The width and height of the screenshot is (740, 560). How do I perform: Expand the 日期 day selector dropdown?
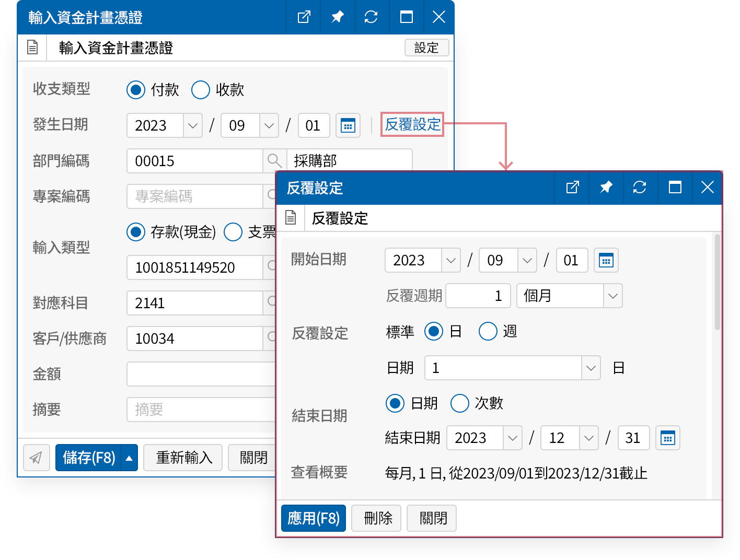(591, 368)
